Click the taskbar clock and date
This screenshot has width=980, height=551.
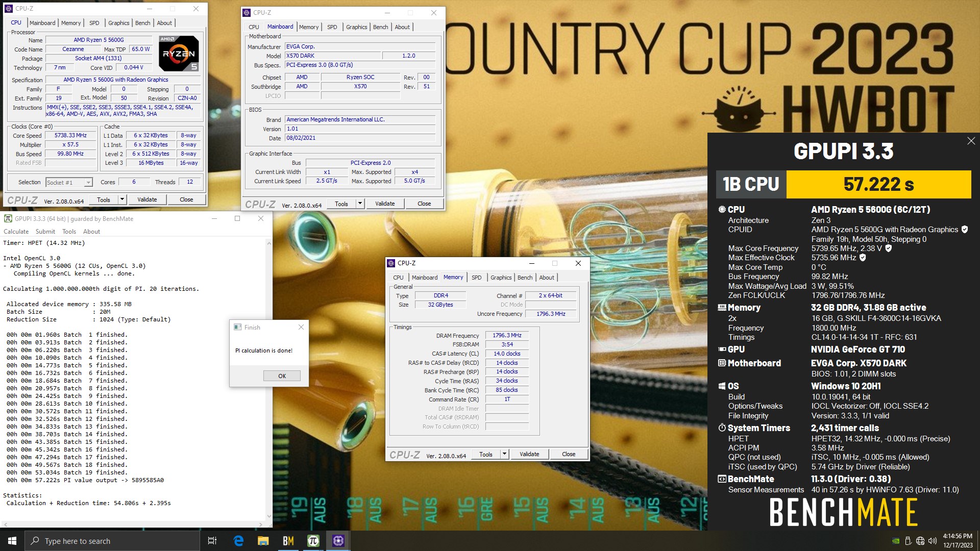(958, 541)
